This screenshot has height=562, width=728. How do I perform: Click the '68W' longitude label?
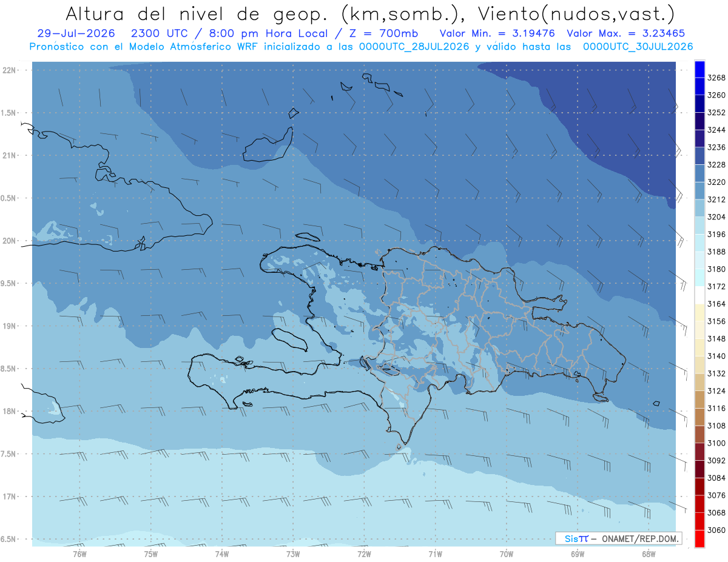[649, 553]
